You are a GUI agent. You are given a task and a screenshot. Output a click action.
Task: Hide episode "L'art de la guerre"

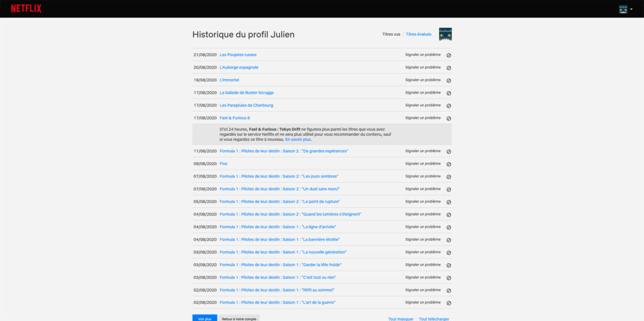pos(448,303)
